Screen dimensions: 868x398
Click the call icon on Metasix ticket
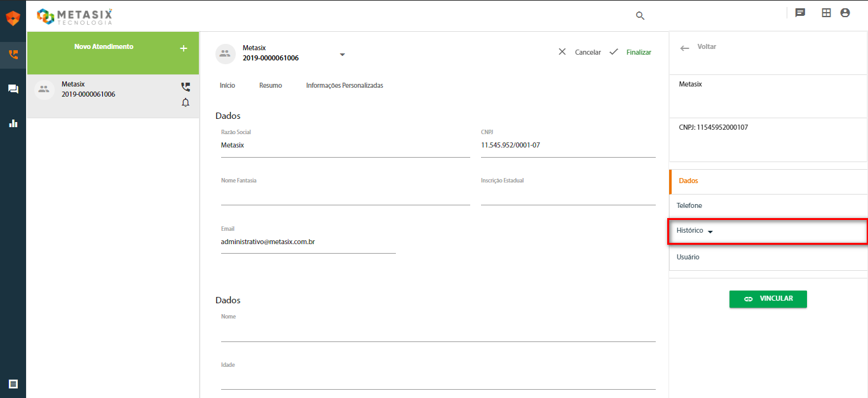point(186,87)
